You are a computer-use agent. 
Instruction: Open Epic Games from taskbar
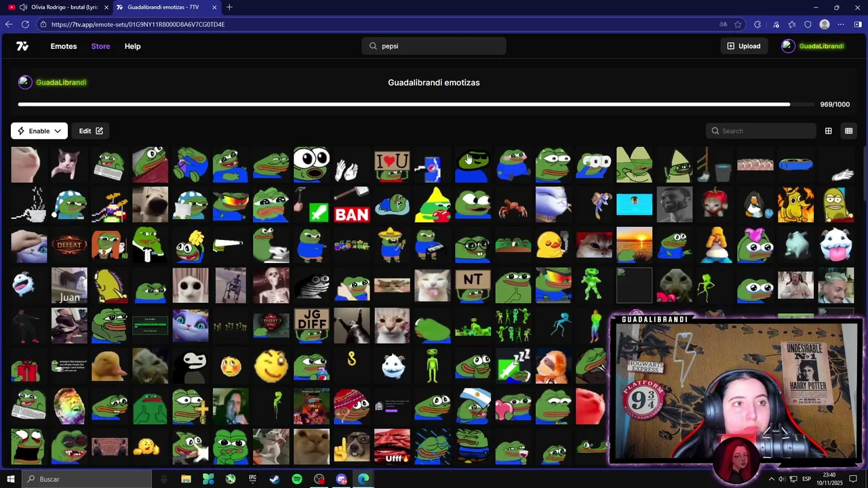click(x=252, y=479)
